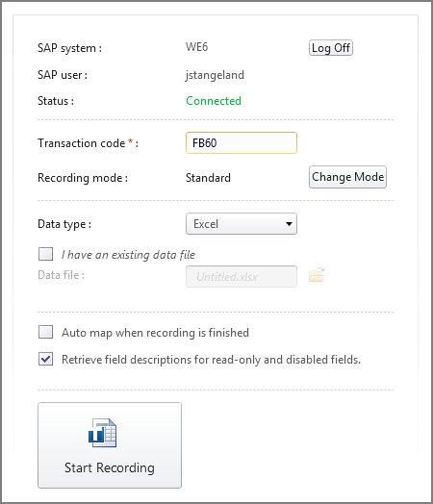Click the SAP system value 'WE6'
This screenshot has height=504, width=433.
point(196,47)
